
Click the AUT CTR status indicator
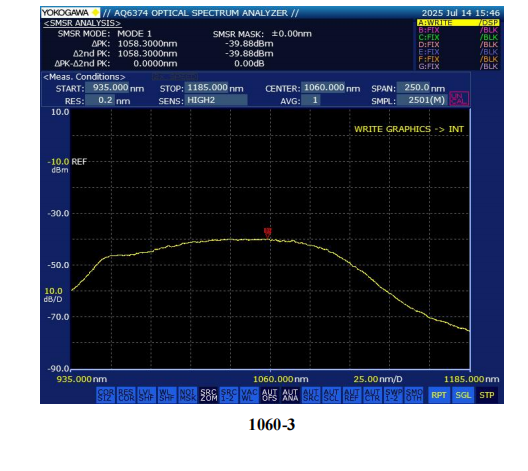[372, 395]
